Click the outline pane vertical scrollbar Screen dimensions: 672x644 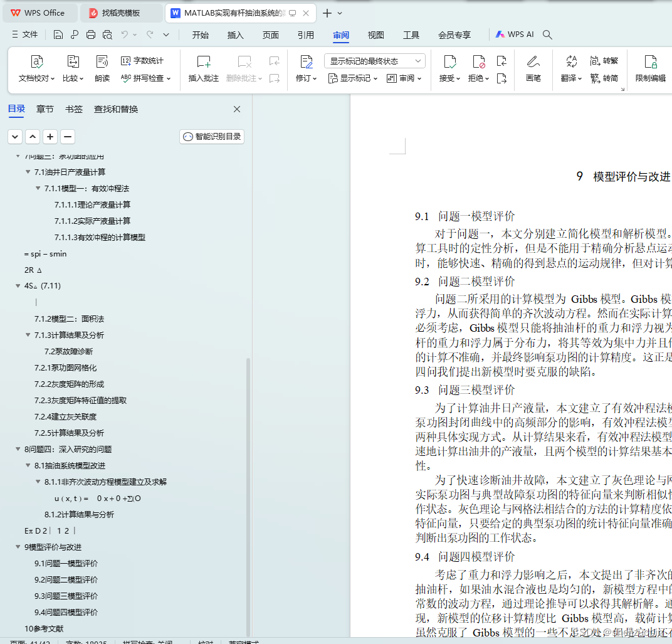coord(248,496)
